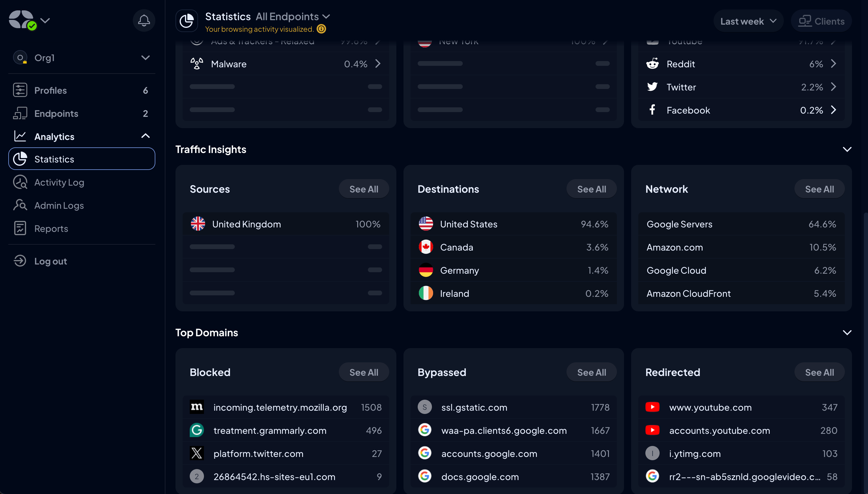Open the All Endpoints dropdown
The image size is (868, 494).
[291, 15]
